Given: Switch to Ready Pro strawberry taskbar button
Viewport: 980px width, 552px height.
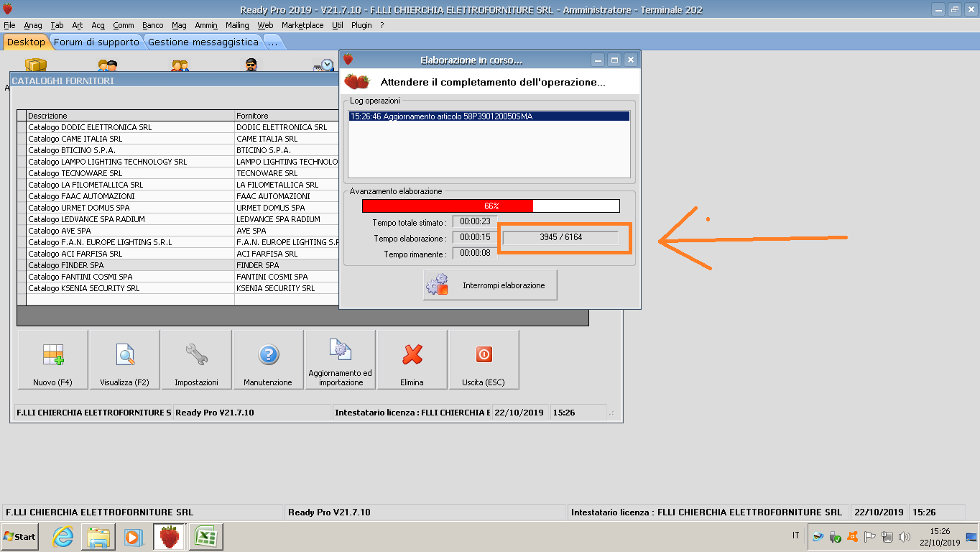Looking at the screenshot, I should click(x=170, y=536).
